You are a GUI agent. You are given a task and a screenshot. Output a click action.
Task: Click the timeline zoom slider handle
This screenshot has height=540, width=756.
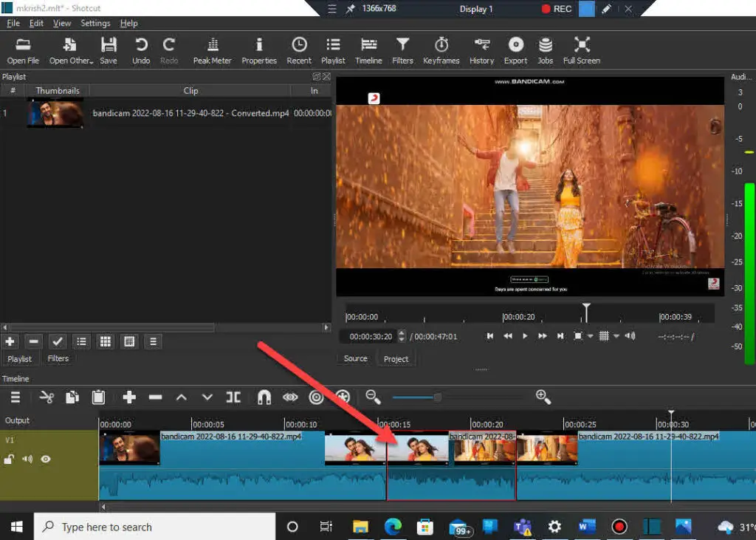tap(437, 397)
